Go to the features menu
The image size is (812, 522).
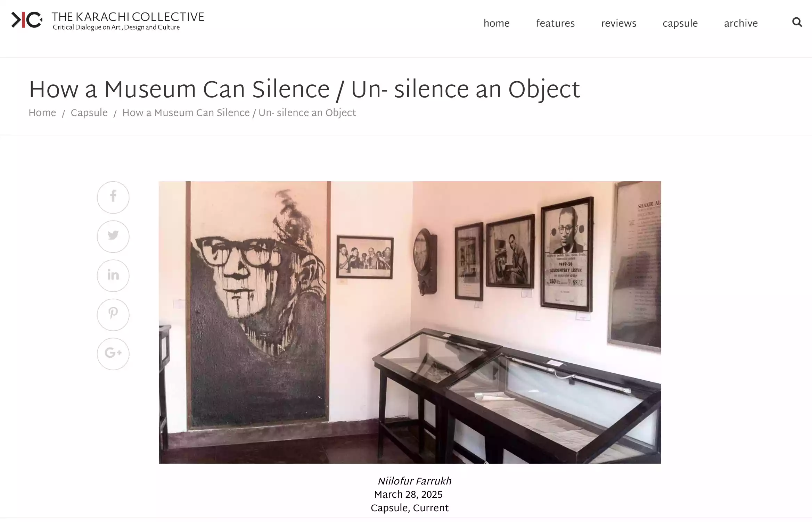click(x=555, y=23)
